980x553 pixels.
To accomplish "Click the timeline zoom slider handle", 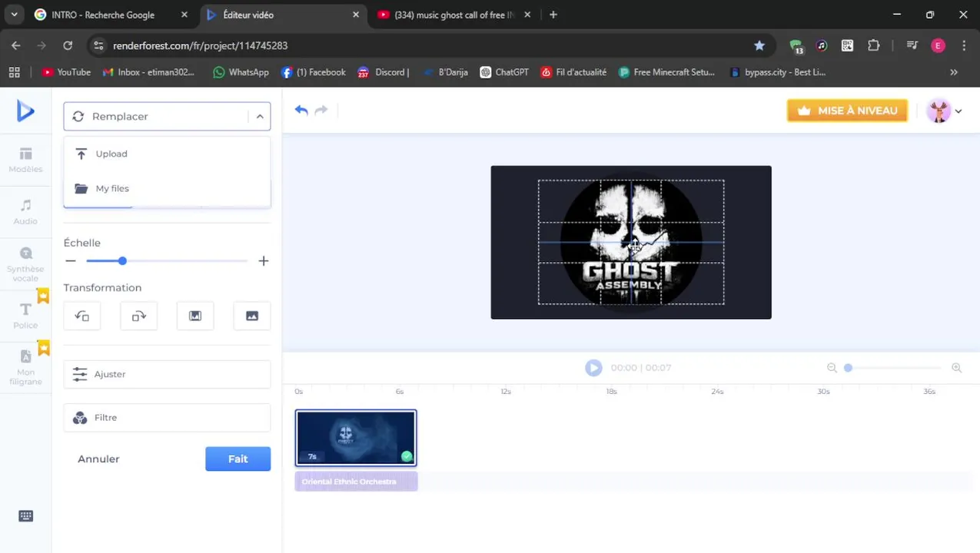I will pyautogui.click(x=848, y=368).
